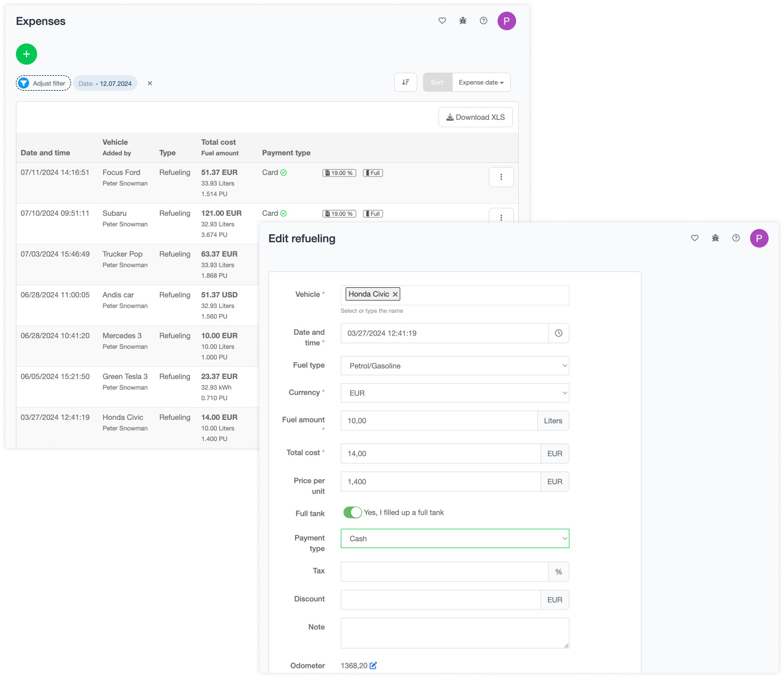Click Fuel amount field showing 10,00
Image resolution: width=784 pixels, height=678 pixels.
point(439,420)
